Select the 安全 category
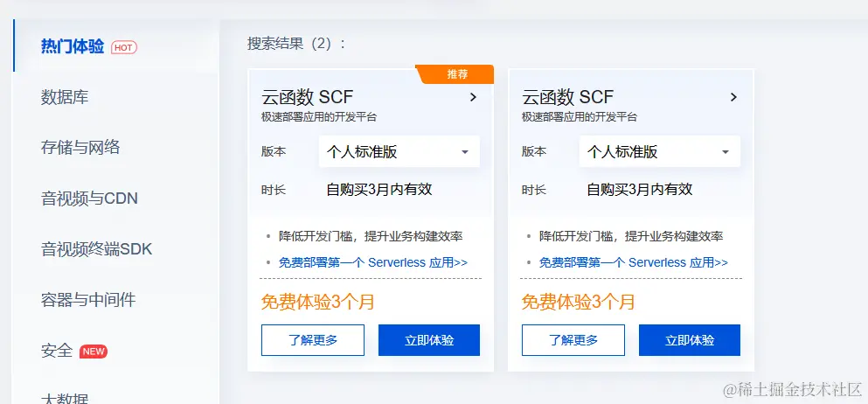This screenshot has width=868, height=404. point(57,351)
